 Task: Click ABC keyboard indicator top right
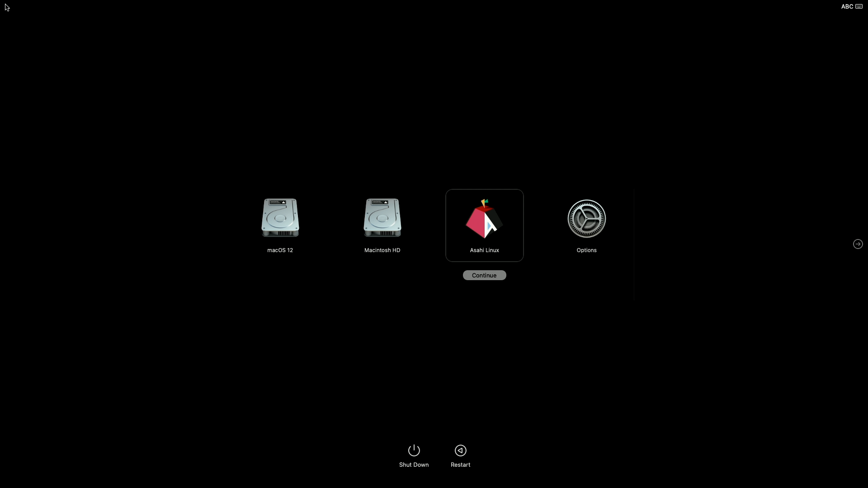coord(847,7)
